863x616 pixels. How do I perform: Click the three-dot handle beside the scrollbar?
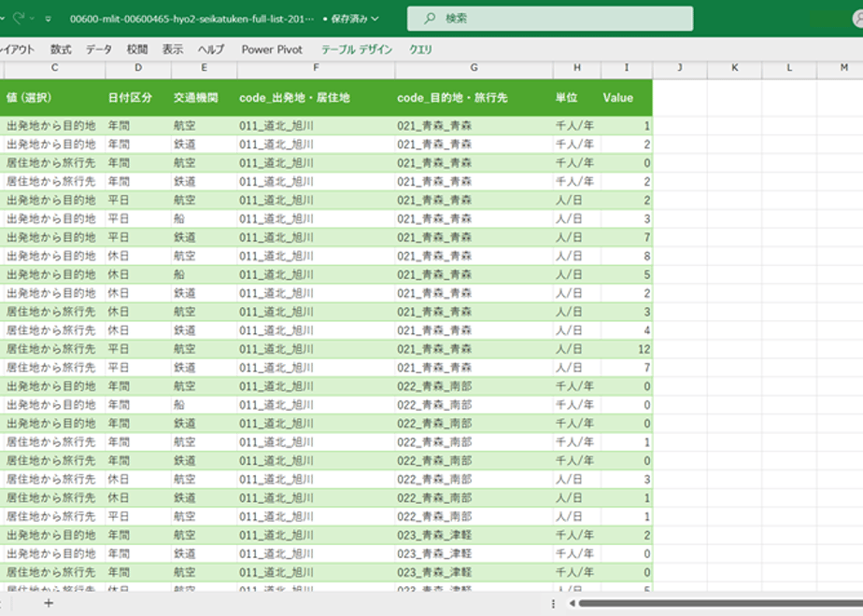(x=553, y=603)
